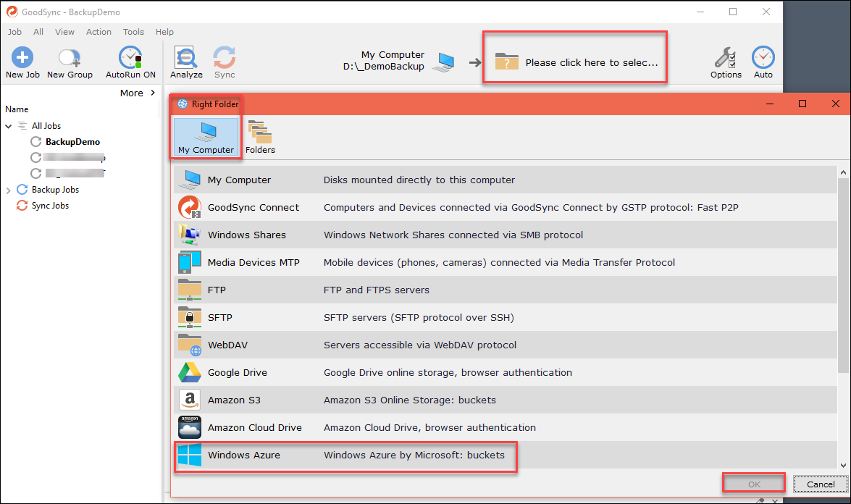Select the BackupDemo job
The height and width of the screenshot is (504, 851).
pyautogui.click(x=72, y=142)
